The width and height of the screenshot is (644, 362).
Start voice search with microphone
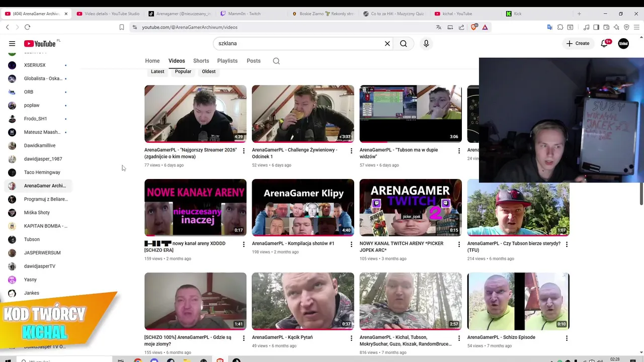tap(426, 44)
